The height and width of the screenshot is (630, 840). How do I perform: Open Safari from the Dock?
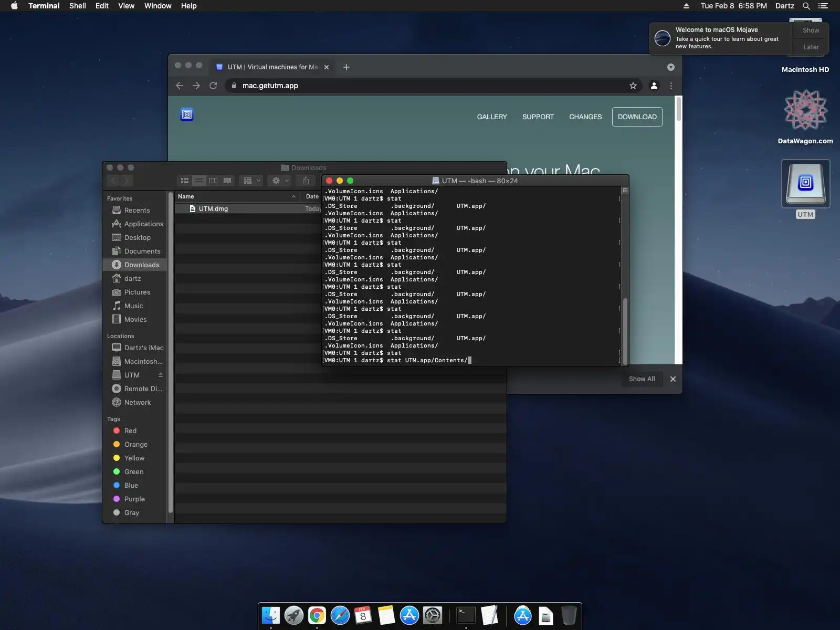coord(340,615)
